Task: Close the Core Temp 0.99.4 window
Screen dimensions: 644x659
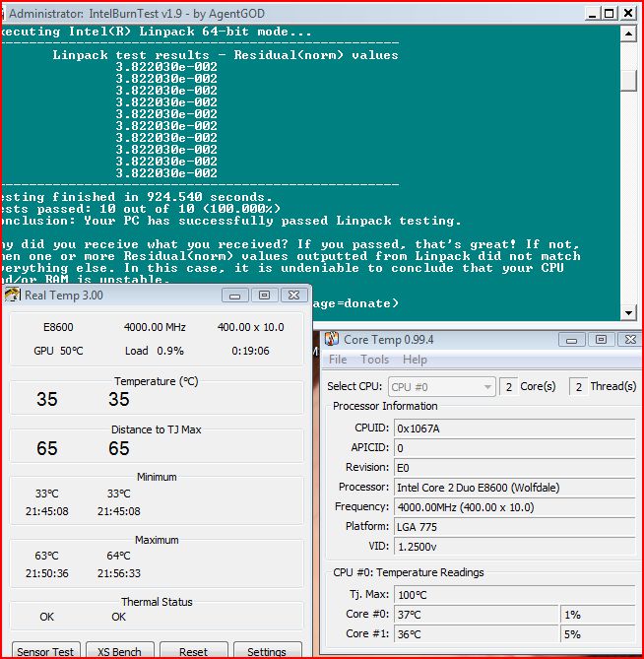Action: 630,340
